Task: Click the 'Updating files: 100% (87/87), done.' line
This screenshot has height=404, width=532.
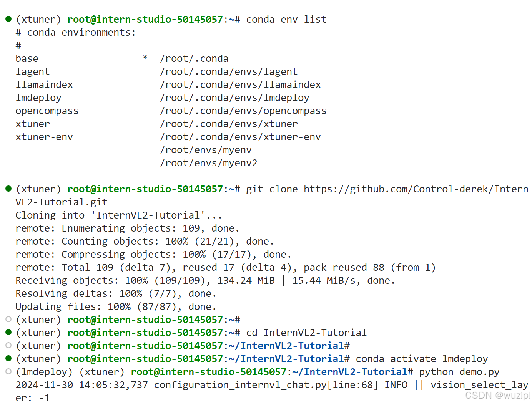Action: 116,306
